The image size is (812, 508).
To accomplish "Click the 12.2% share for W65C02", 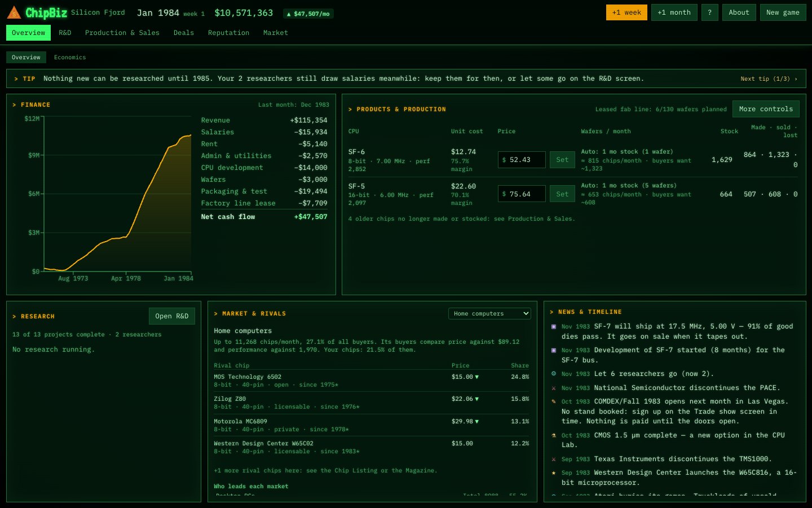I will click(x=520, y=444).
